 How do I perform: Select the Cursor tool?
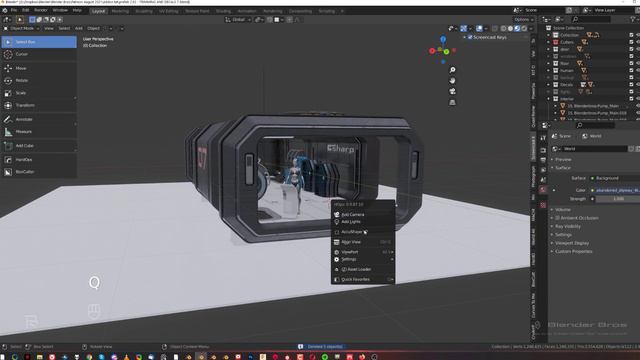pos(39,54)
